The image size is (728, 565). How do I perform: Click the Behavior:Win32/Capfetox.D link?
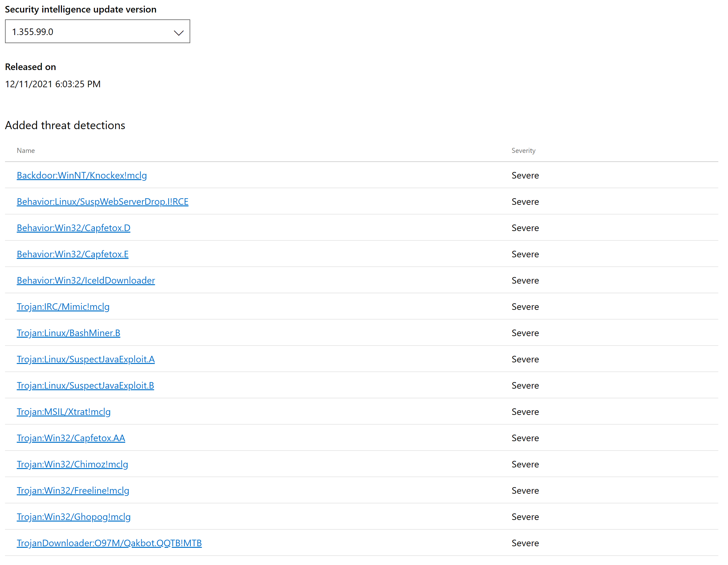(73, 228)
